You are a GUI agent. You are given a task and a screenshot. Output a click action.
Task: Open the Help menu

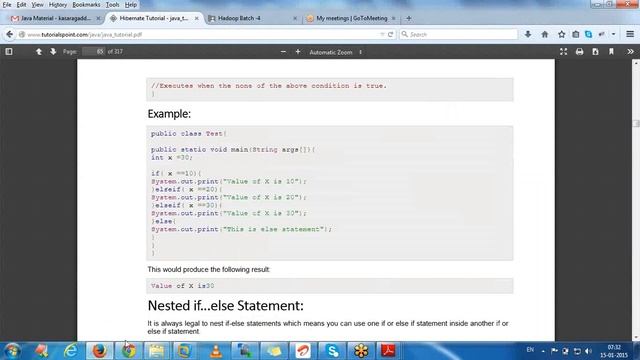131,5
